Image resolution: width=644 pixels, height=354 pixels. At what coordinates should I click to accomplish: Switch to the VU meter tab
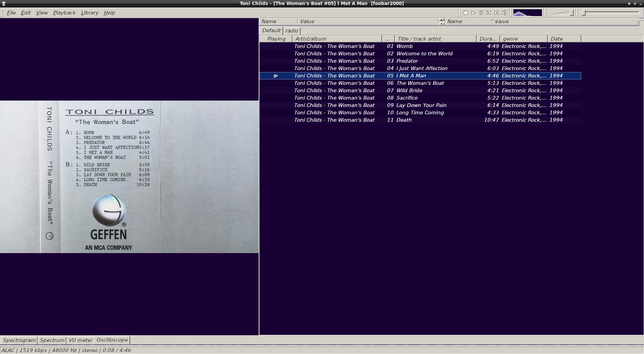[80, 340]
